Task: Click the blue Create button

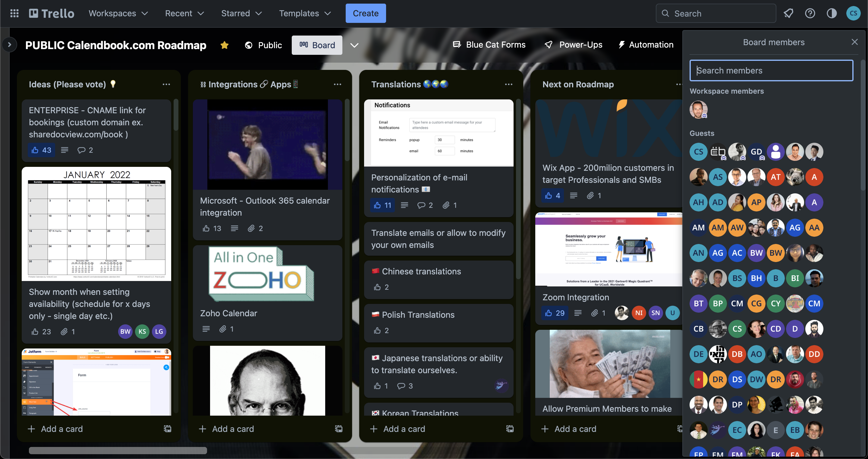Action: click(x=365, y=14)
